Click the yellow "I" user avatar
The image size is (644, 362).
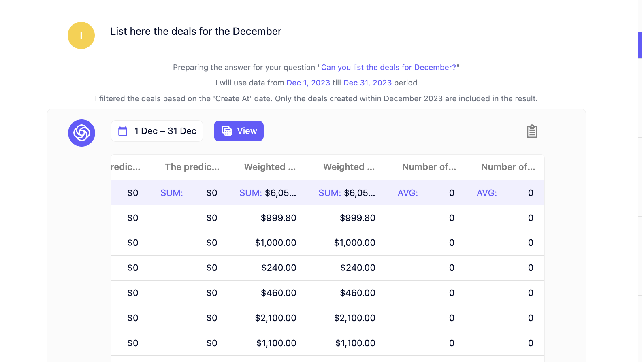click(x=81, y=36)
